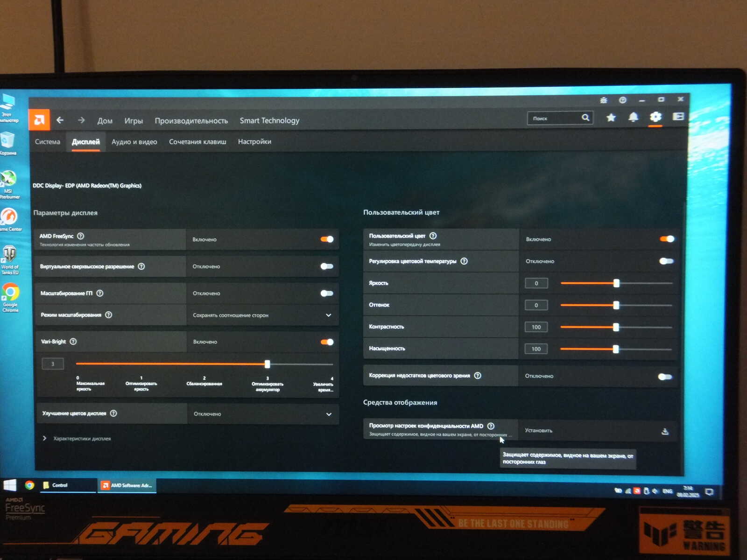
Task: Enable Коррекция недостатков цветового зрения toggle
Action: click(x=665, y=377)
